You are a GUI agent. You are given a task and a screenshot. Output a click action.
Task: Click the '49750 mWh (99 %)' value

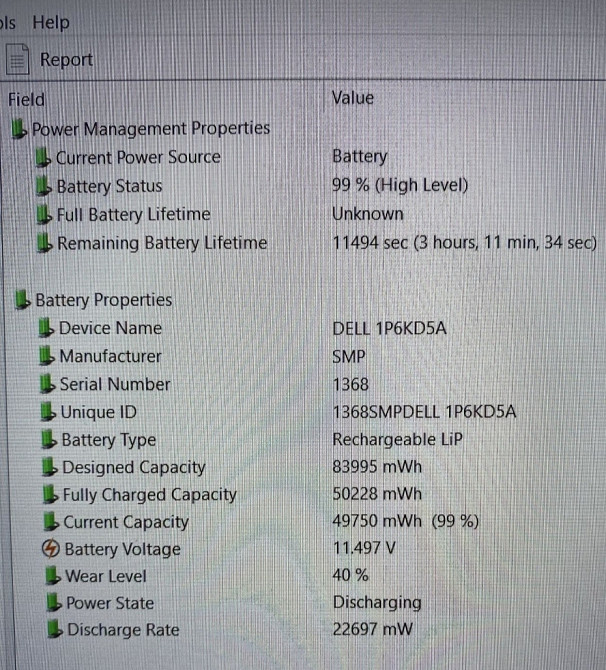[x=406, y=521]
